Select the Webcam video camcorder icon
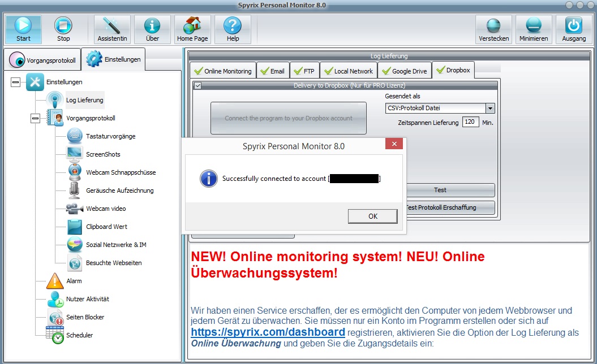The image size is (597, 364). click(x=74, y=209)
